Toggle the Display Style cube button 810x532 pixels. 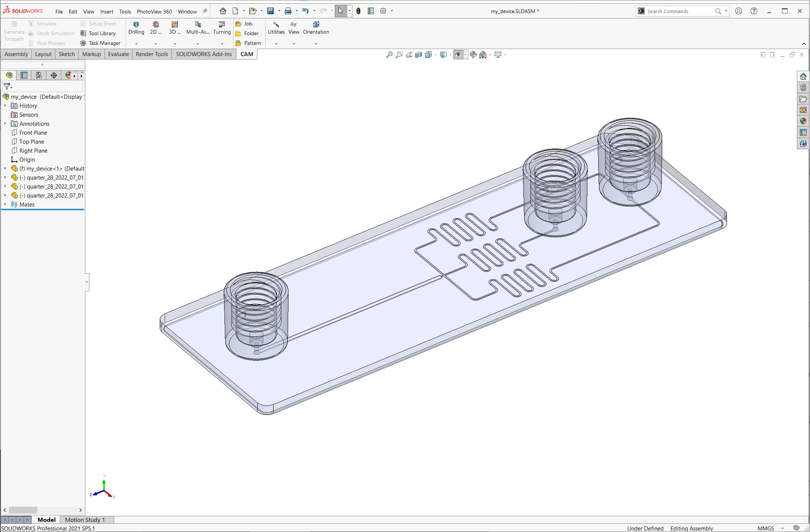(444, 55)
